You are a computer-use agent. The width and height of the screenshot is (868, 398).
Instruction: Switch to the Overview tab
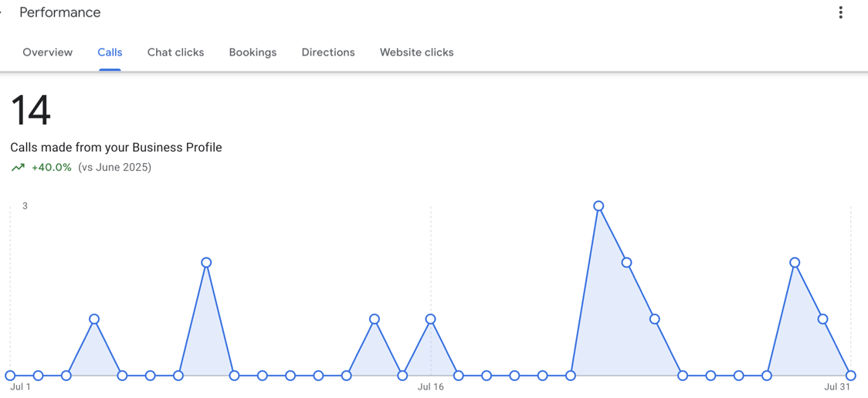coord(48,52)
